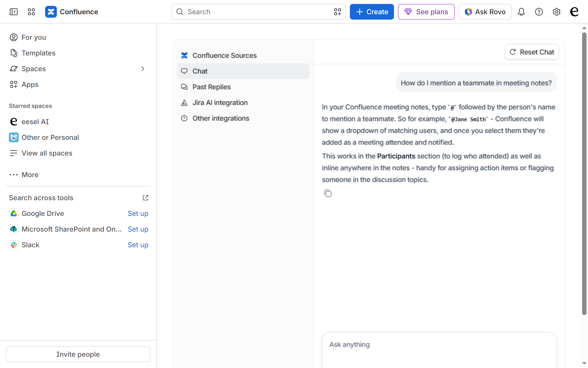The height and width of the screenshot is (368, 588).
Task: Set up Microsoft SharePoint
Action: (x=138, y=229)
